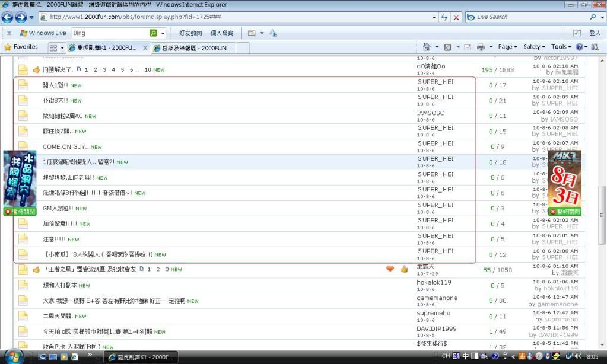Open the Windows Start orb
The width and height of the screenshot is (607, 364).
click(x=13, y=356)
